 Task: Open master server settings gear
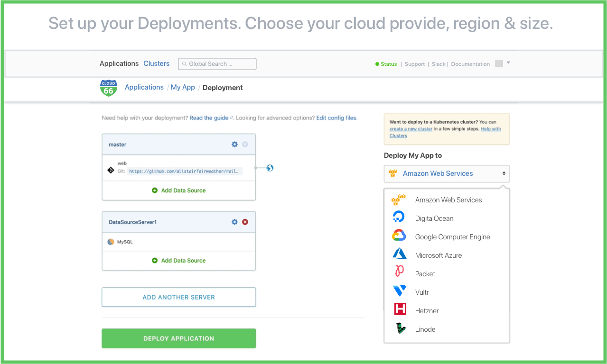coord(234,144)
